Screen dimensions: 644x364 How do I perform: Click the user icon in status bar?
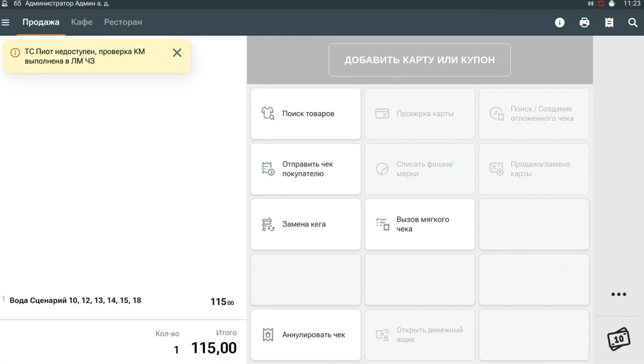coord(5,4)
